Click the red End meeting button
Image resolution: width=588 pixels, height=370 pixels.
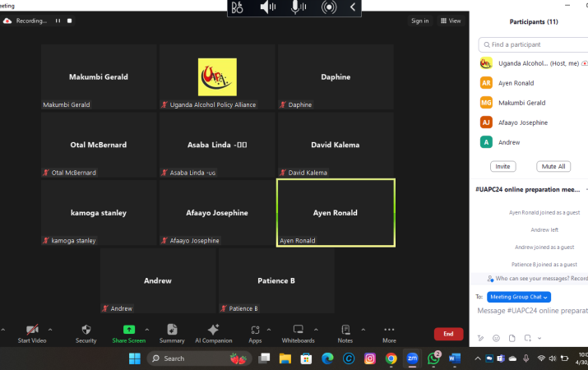[448, 334]
